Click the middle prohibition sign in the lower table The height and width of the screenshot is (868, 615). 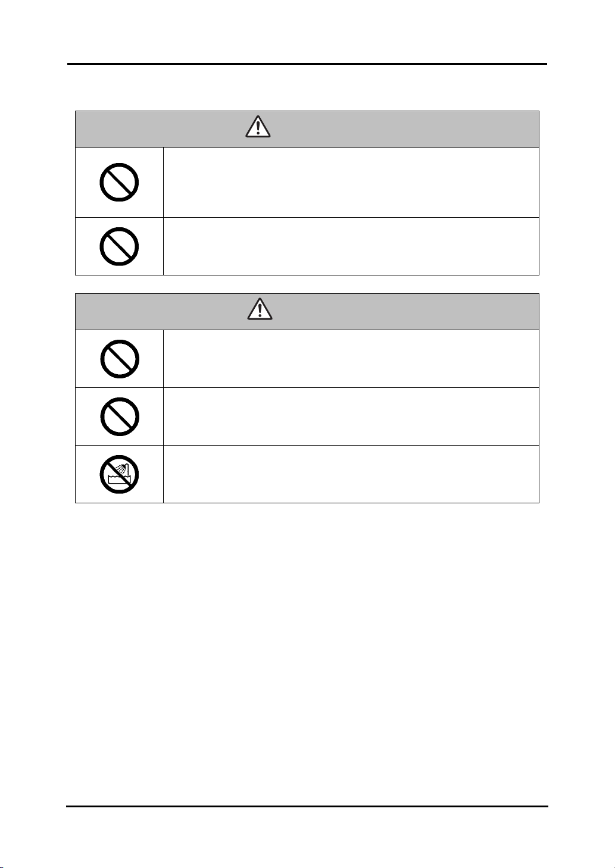[119, 416]
